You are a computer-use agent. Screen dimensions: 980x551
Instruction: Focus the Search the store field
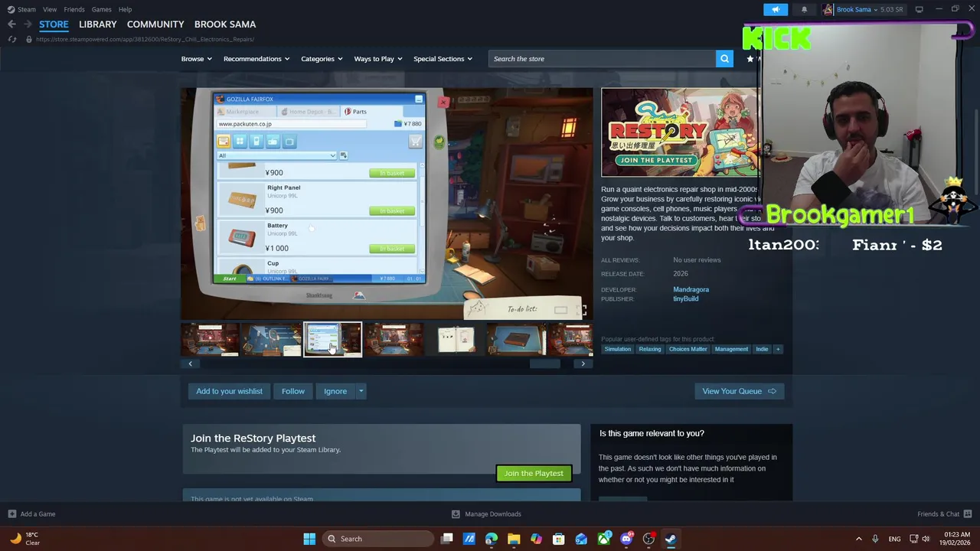click(x=602, y=59)
